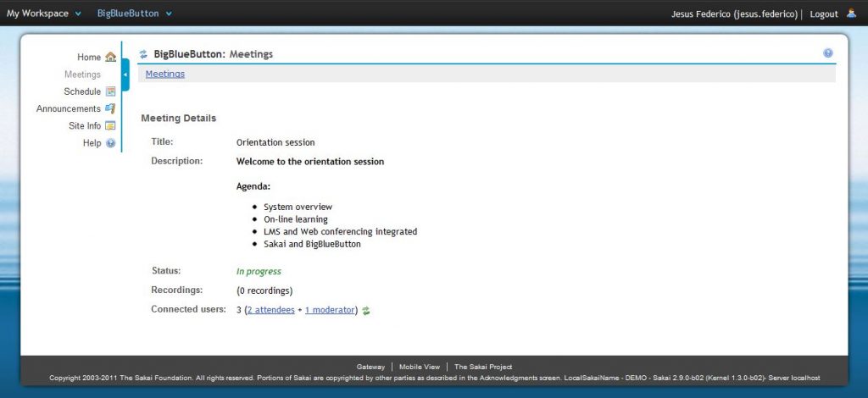Click the Description: field label
This screenshot has height=398, width=868.
click(177, 161)
